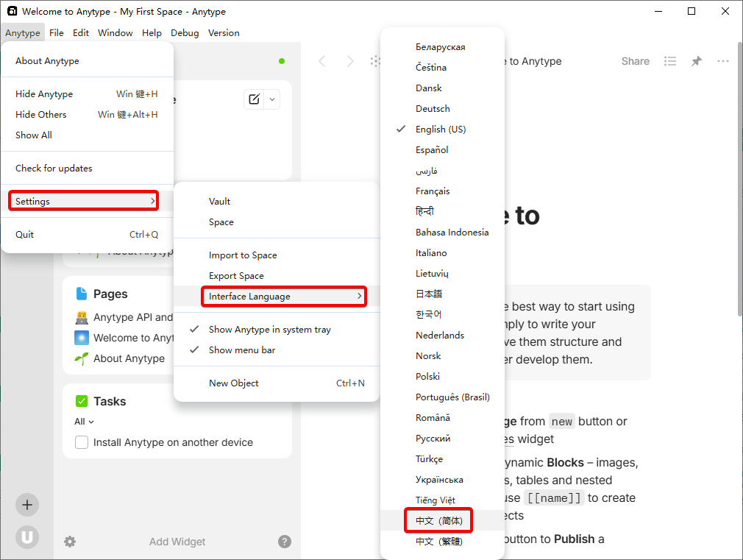The image size is (743, 560).
Task: Select Tiếng Việt language
Action: click(x=442, y=500)
